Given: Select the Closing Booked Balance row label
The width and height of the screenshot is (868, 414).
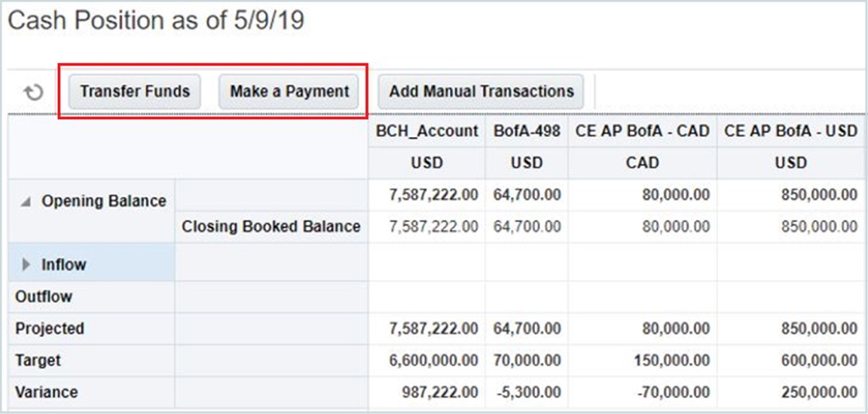Looking at the screenshot, I should point(271,226).
